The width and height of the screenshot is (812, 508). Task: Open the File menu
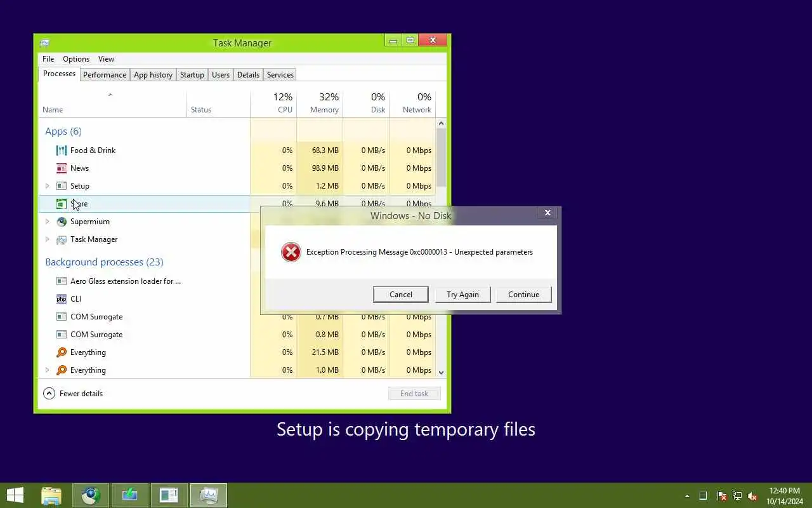48,59
